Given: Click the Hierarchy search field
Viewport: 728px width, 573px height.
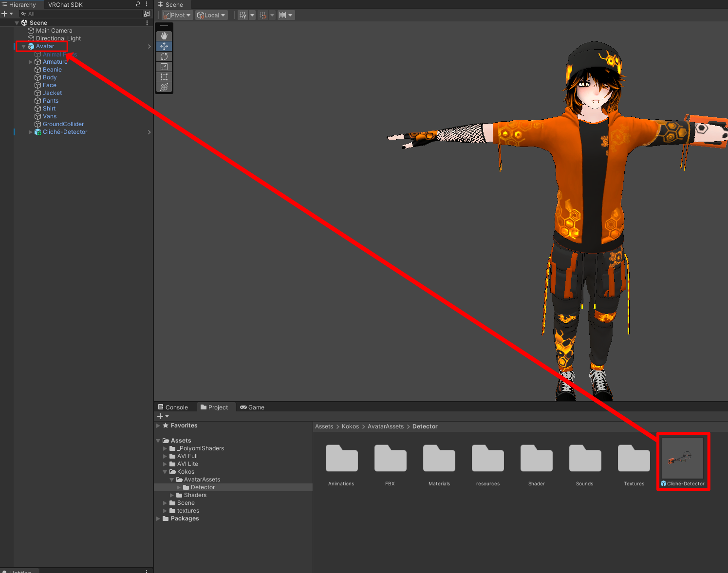Looking at the screenshot, I should coord(83,14).
